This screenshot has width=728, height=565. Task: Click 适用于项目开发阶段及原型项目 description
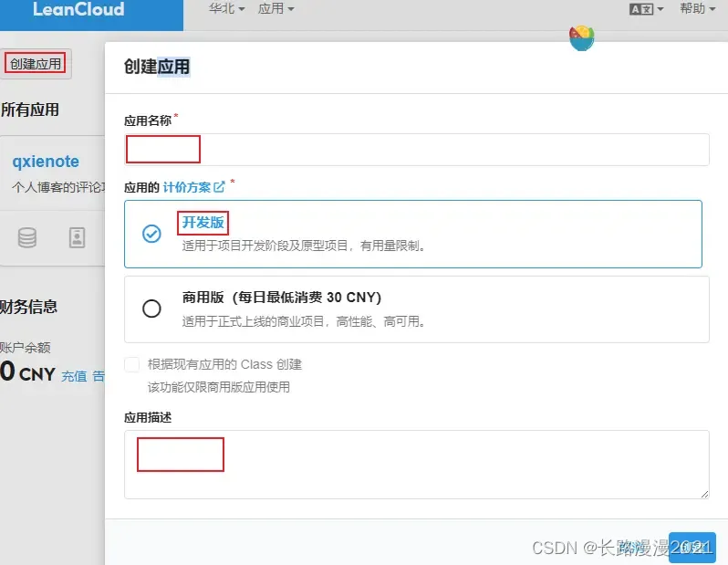[x=304, y=246]
